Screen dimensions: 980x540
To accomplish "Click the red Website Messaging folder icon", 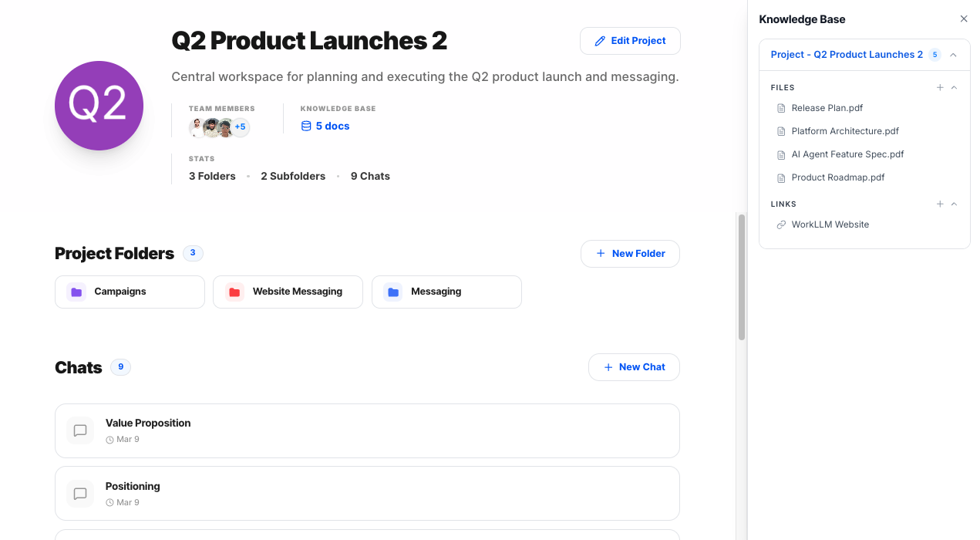I will click(234, 292).
